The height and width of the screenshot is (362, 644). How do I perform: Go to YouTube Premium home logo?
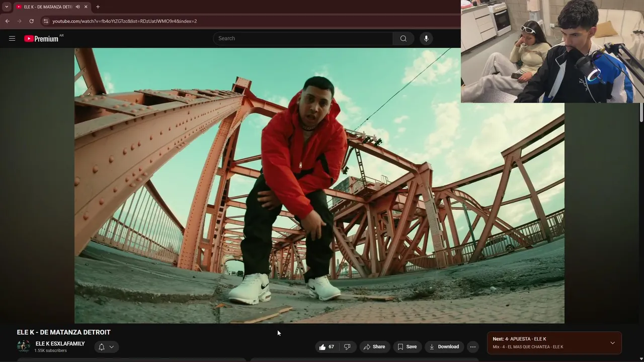point(41,39)
